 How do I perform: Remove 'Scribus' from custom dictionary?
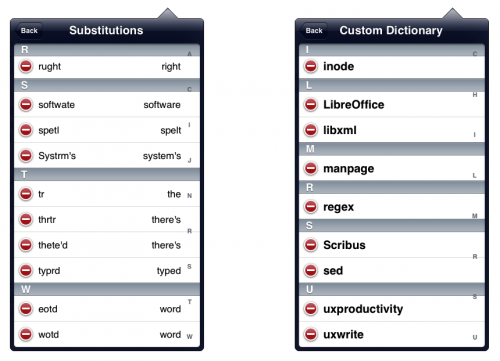[311, 245]
